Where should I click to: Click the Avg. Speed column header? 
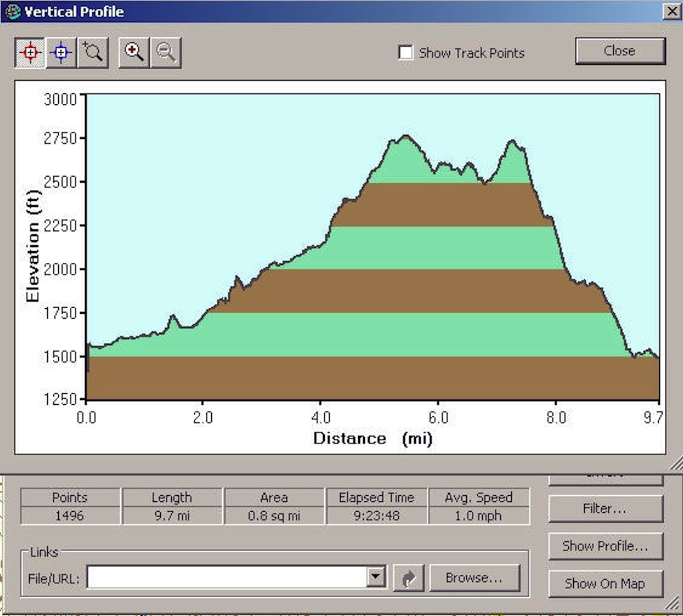point(479,498)
